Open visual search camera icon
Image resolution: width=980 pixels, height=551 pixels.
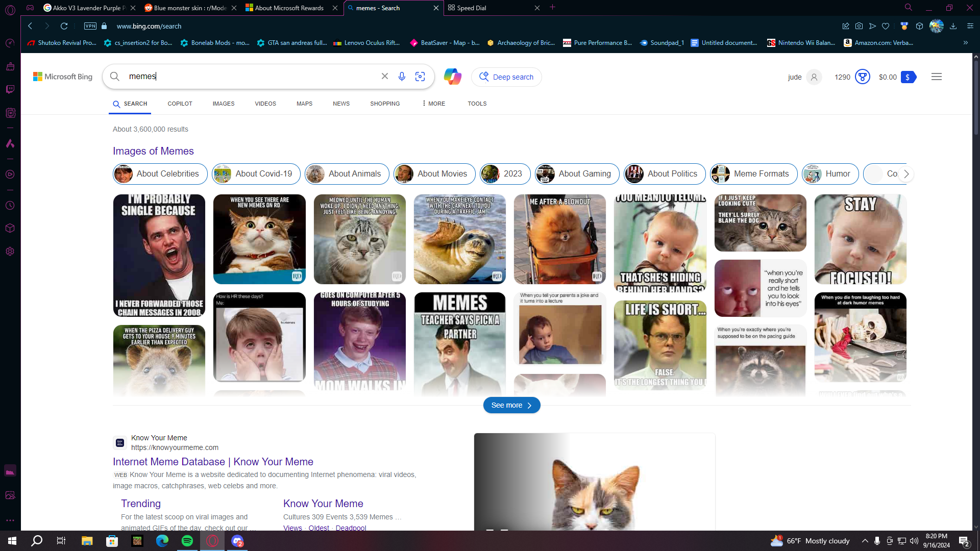420,77
